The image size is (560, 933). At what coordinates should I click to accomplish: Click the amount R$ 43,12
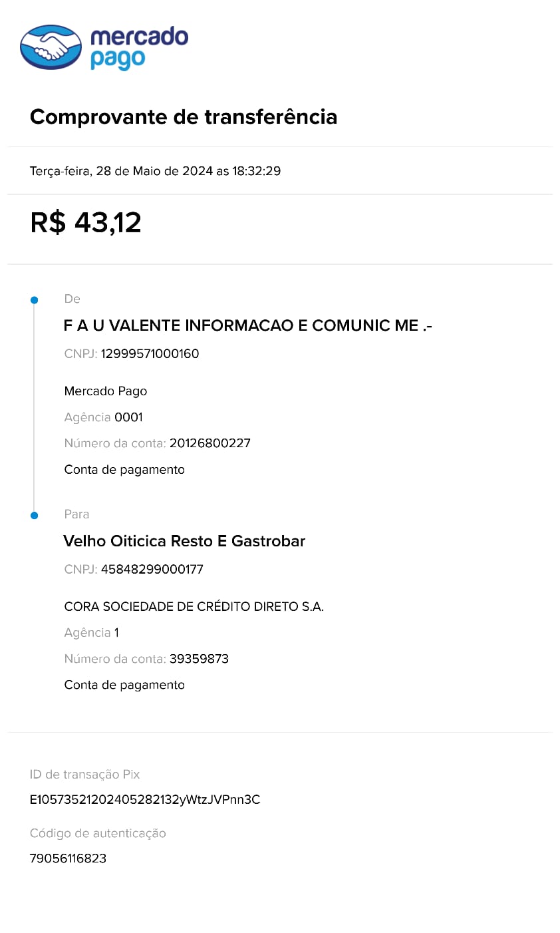(x=86, y=222)
